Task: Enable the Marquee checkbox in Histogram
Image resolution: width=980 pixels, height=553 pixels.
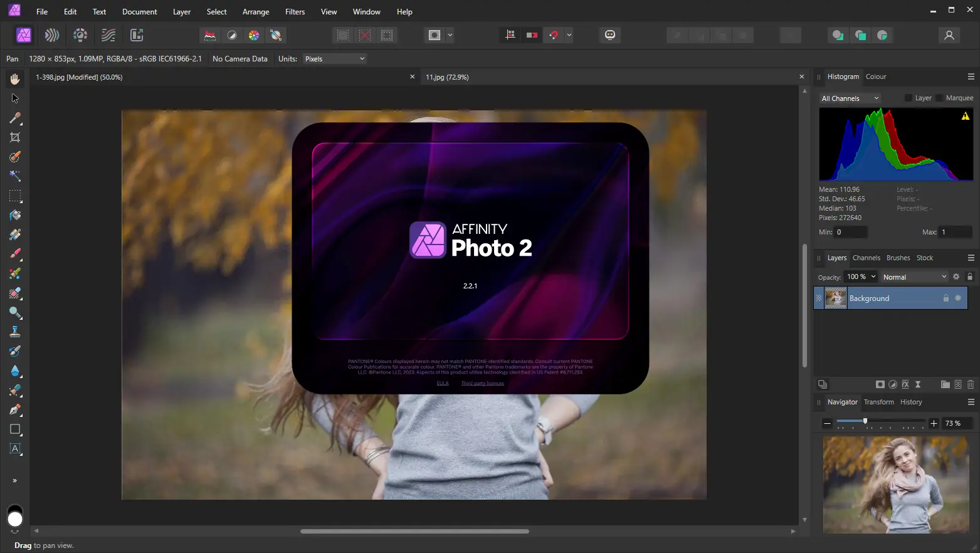Action: click(x=939, y=98)
